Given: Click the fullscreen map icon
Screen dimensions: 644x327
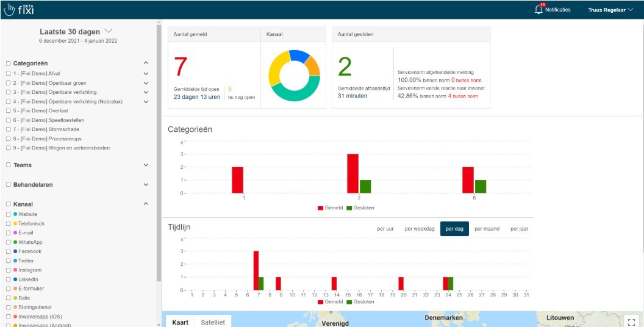Looking at the screenshot, I should (x=632, y=322).
